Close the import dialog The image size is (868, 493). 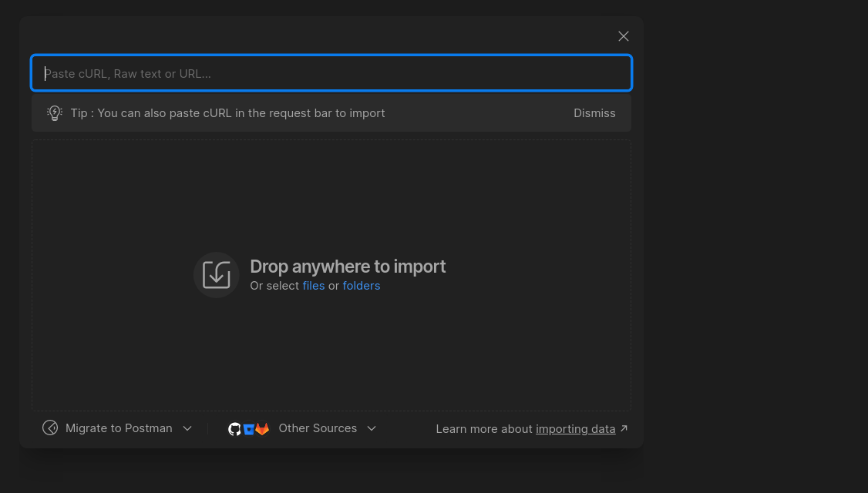tap(624, 36)
